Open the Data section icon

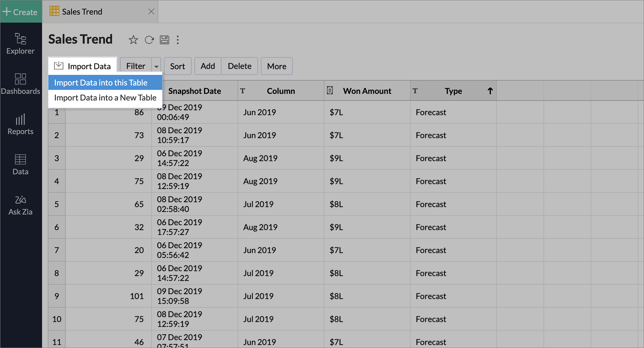[20, 164]
